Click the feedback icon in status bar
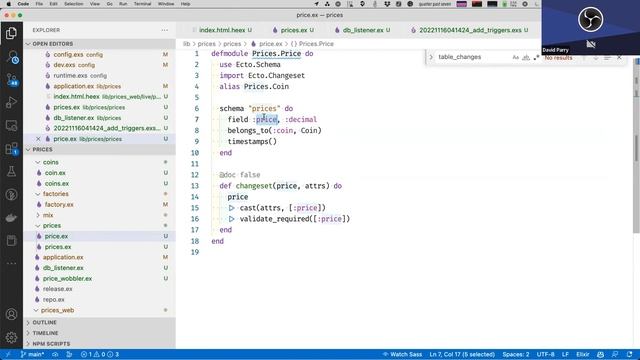The height and width of the screenshot is (360, 640). [x=615, y=354]
